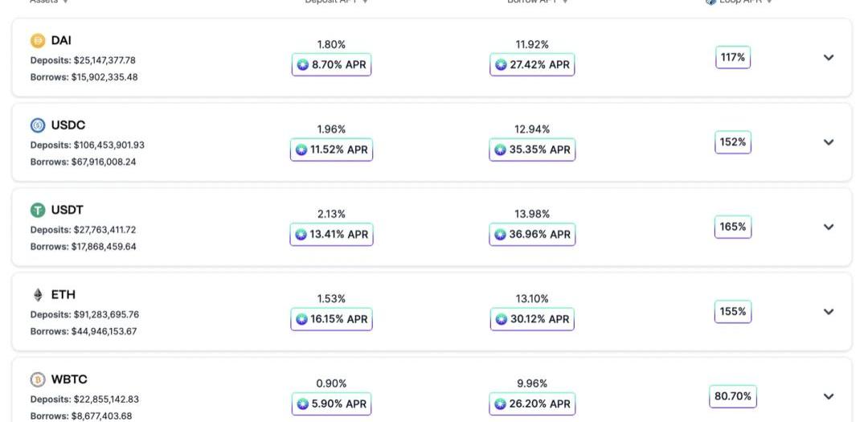Click reward icon in USDC 35.35% APR badge
The image size is (868, 422).
(501, 150)
